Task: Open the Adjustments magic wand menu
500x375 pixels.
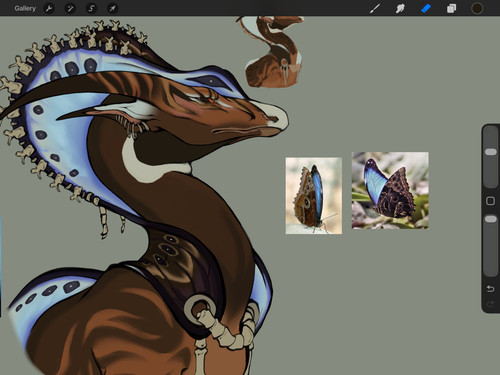Action: pyautogui.click(x=70, y=8)
